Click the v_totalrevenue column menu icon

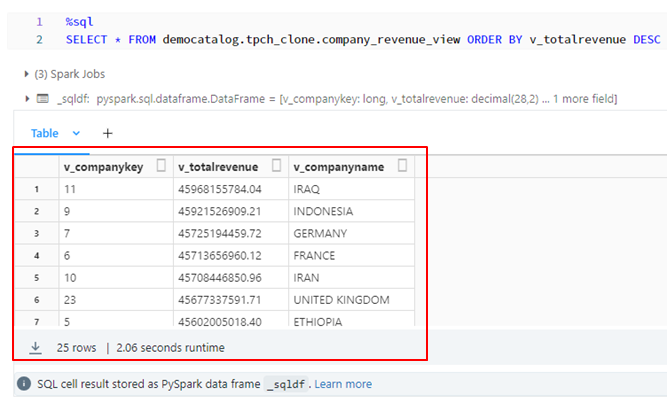pos(278,167)
